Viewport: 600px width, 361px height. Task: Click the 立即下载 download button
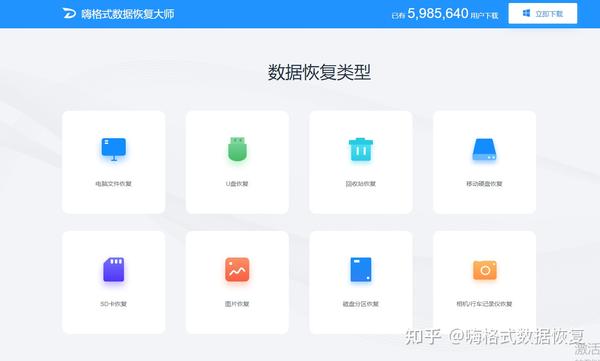tap(543, 13)
